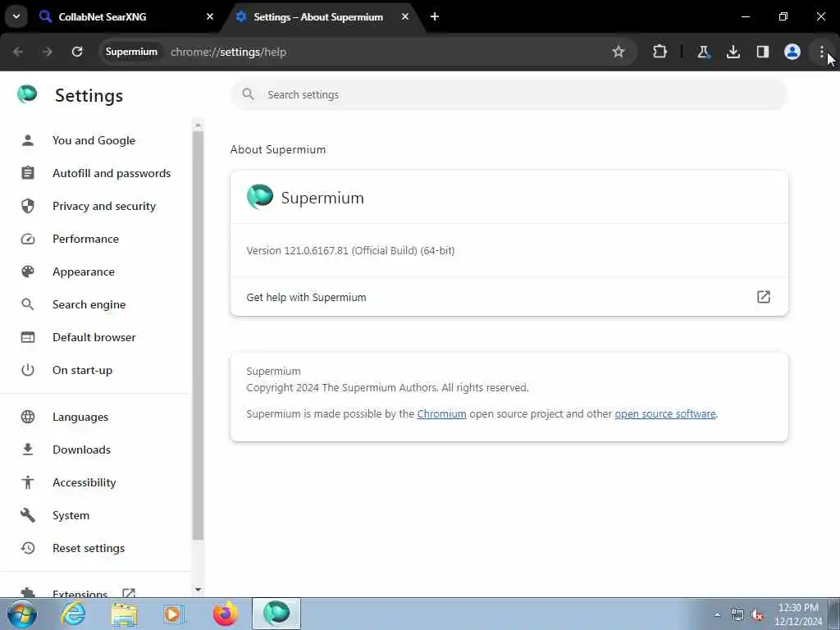
Task: Open the three-dot browser menu
Action: [821, 52]
